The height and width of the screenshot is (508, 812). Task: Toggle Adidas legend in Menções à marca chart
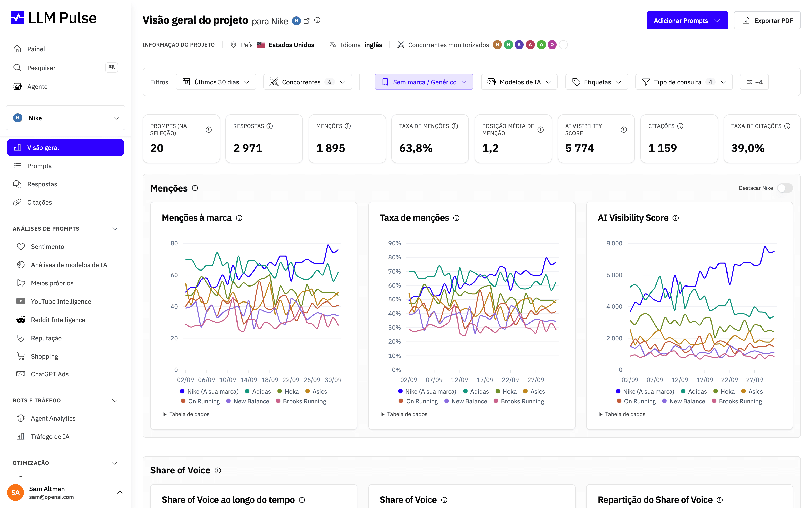258,391
